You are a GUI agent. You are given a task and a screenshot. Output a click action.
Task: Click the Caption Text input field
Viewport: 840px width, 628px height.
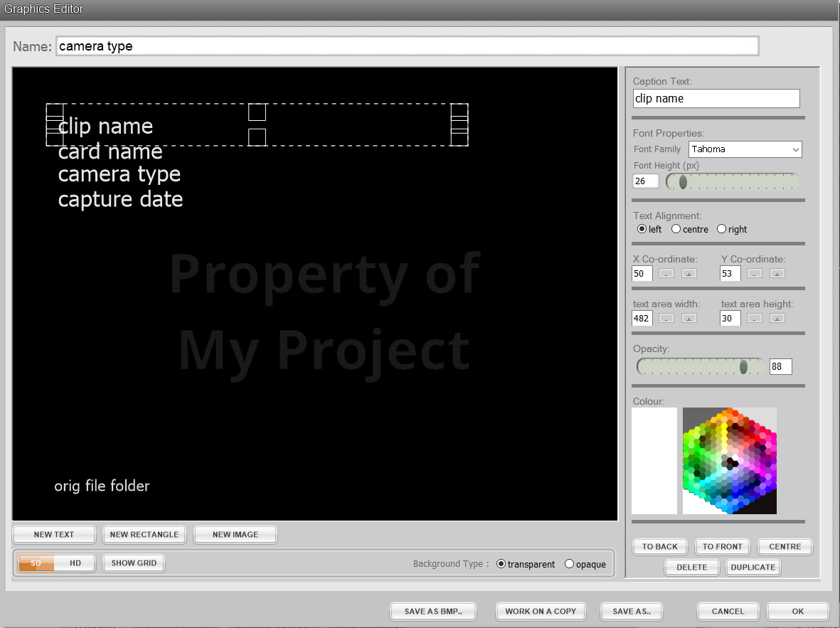tap(716, 99)
